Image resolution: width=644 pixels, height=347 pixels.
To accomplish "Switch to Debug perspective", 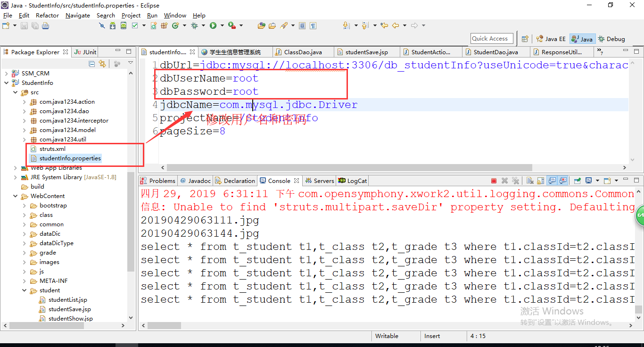I will [x=611, y=39].
